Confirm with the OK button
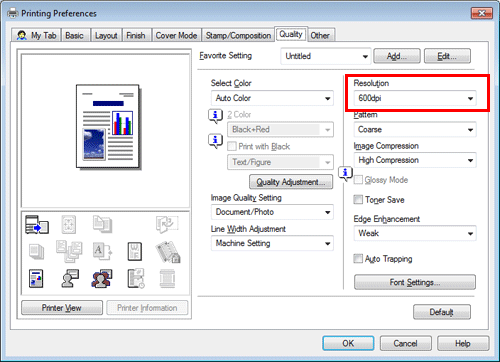This screenshot has width=500, height=362. (348, 343)
